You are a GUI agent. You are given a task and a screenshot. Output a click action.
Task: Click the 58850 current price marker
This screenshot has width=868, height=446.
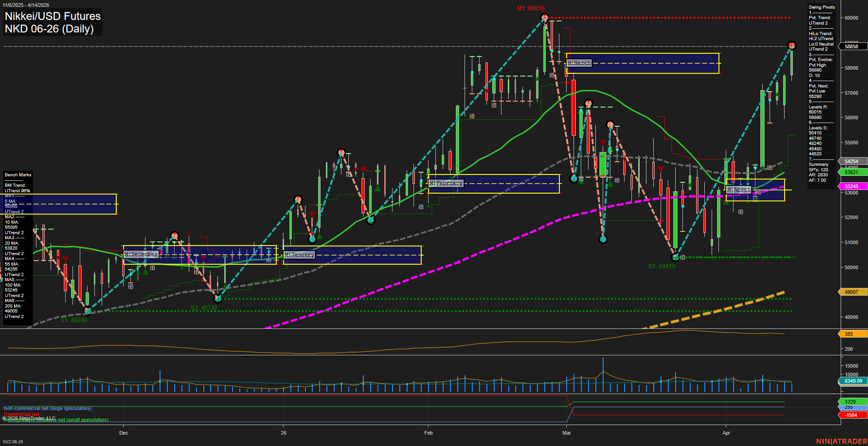pyautogui.click(x=851, y=46)
